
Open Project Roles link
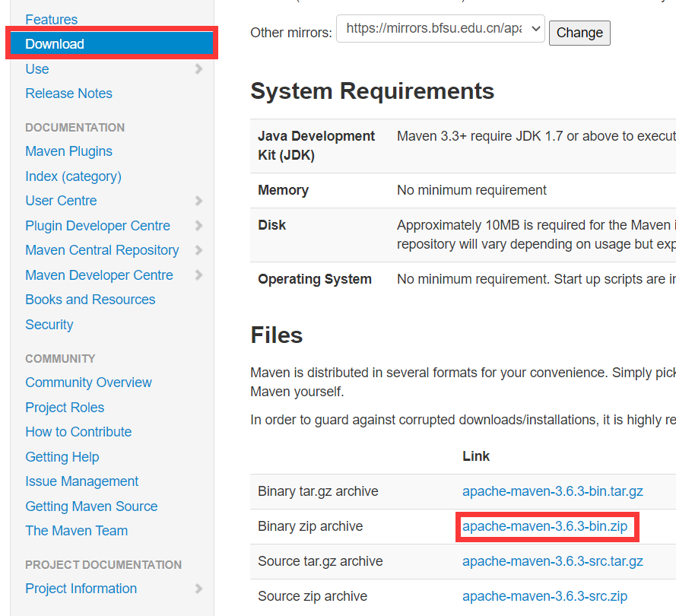(x=65, y=408)
